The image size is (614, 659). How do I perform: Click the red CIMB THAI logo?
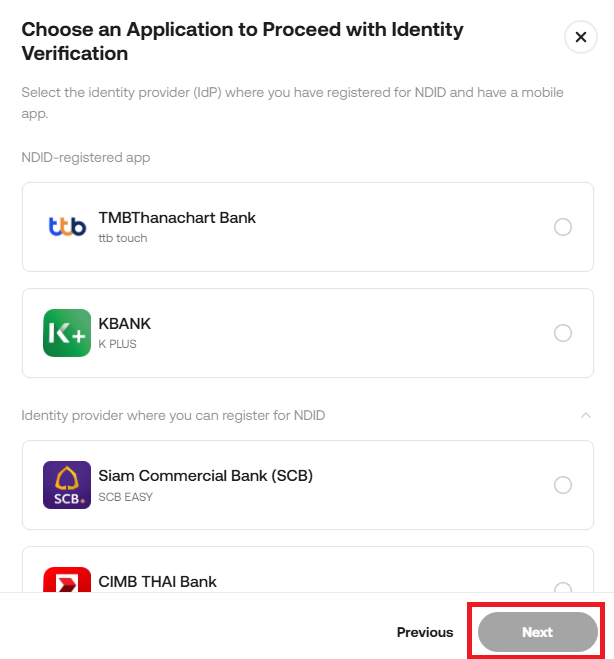click(67, 581)
